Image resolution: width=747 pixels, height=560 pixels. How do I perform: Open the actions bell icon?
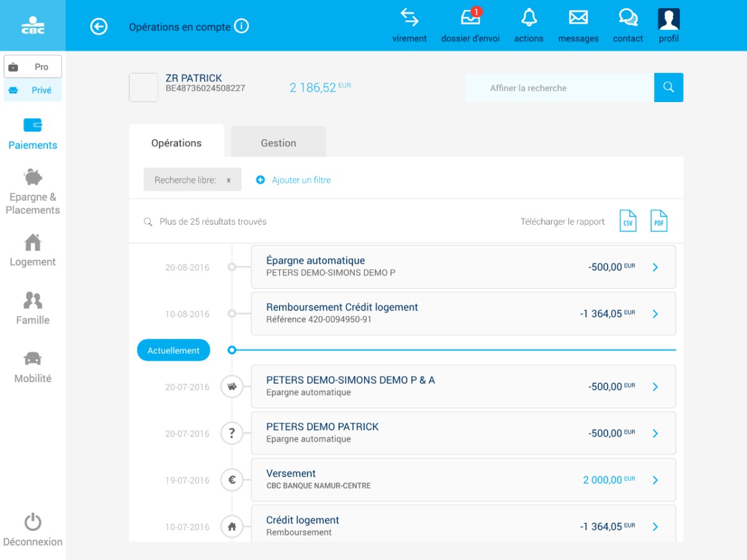[529, 25]
